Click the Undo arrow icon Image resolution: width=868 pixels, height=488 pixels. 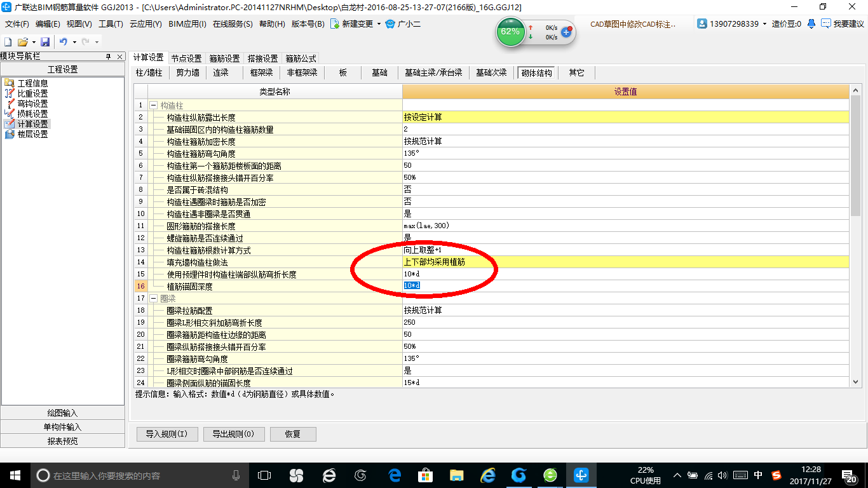63,42
